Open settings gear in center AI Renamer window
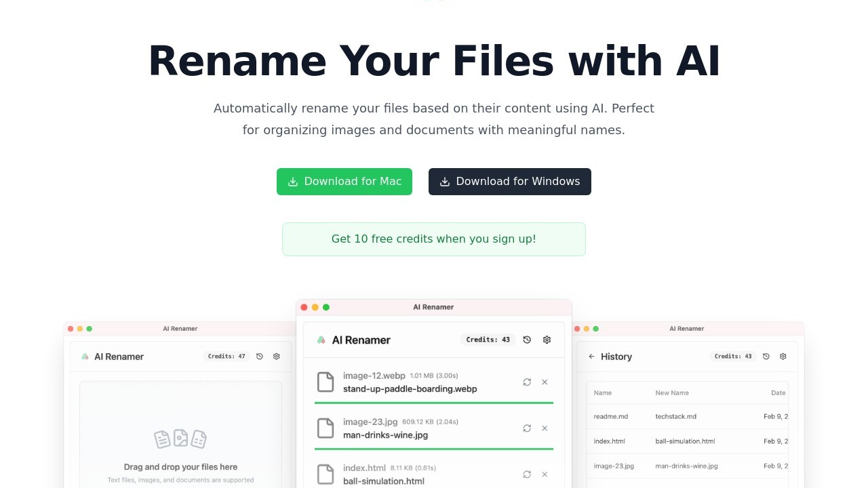Image resolution: width=868 pixels, height=488 pixels. pos(547,340)
